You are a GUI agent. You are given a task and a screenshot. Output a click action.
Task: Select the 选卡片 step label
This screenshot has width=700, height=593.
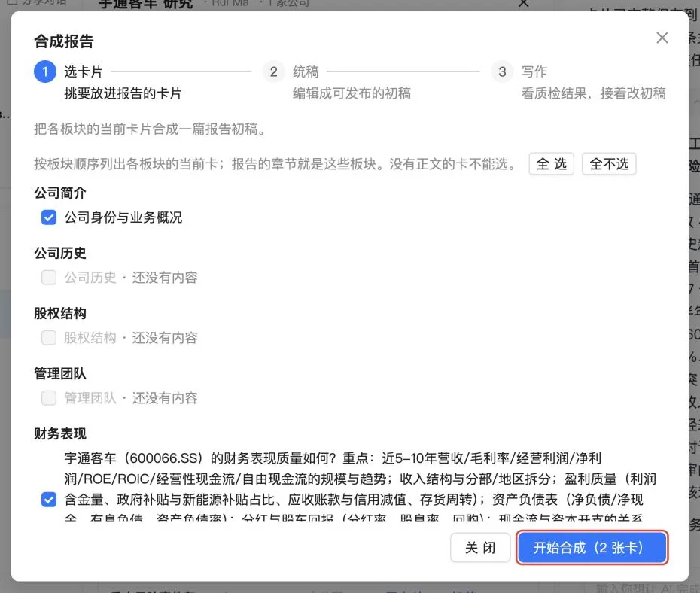84,71
